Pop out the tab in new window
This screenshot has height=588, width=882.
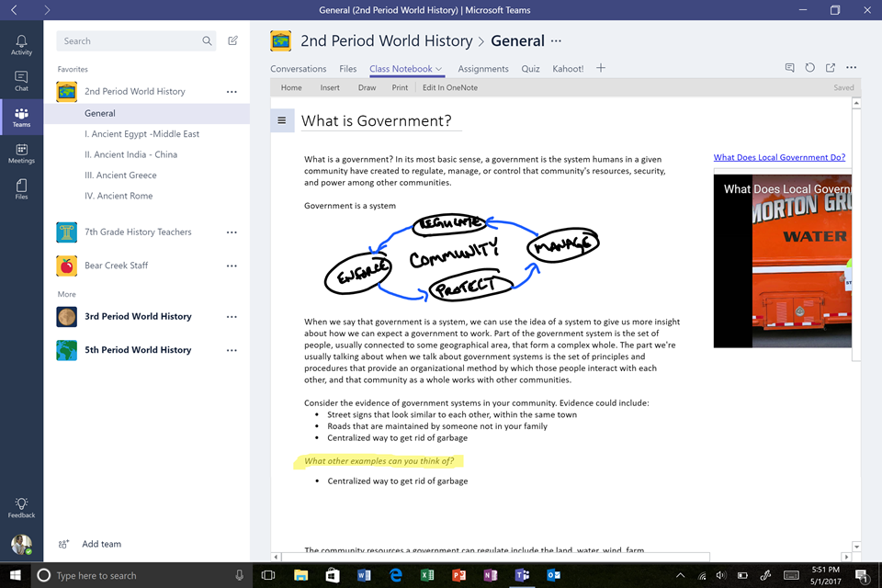click(x=831, y=68)
